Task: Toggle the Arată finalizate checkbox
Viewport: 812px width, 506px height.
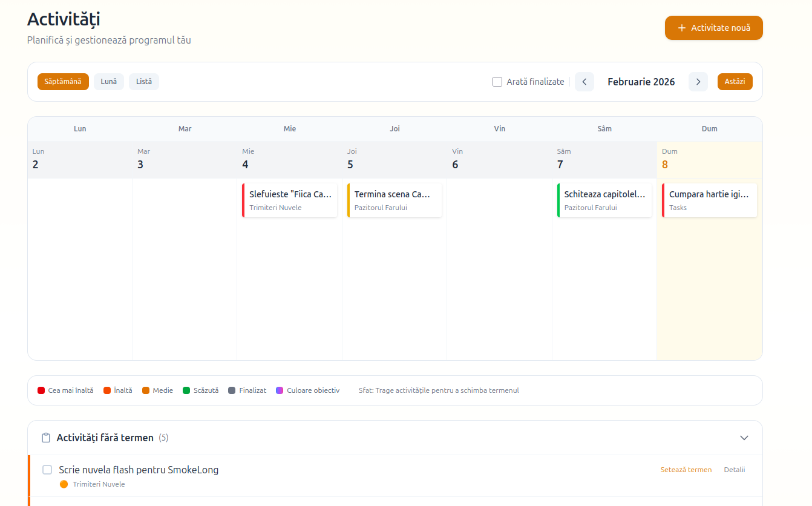Action: (x=497, y=82)
